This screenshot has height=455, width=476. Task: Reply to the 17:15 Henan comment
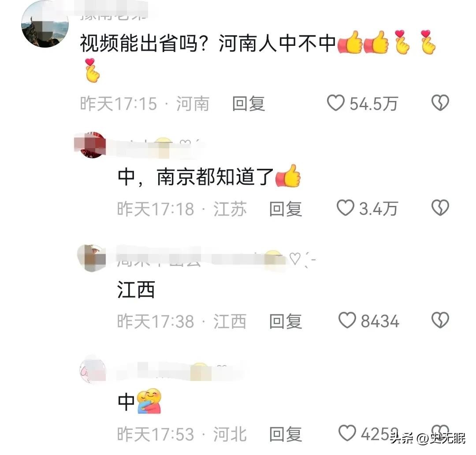[249, 104]
